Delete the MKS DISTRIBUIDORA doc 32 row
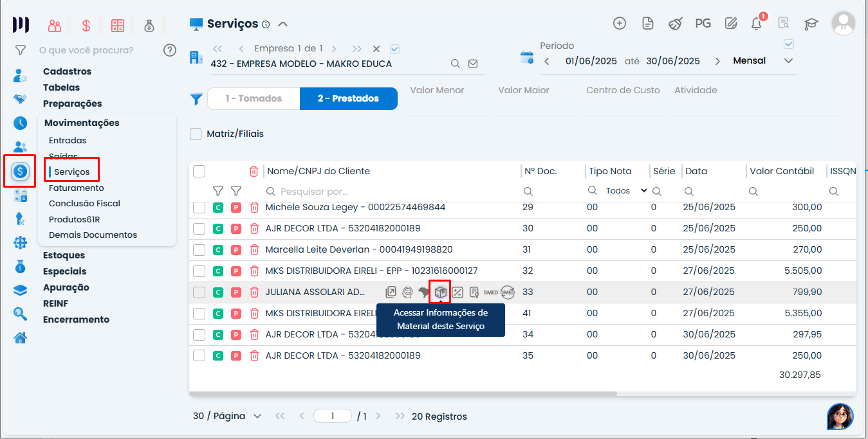Viewport: 868px width, 439px height. (x=254, y=271)
